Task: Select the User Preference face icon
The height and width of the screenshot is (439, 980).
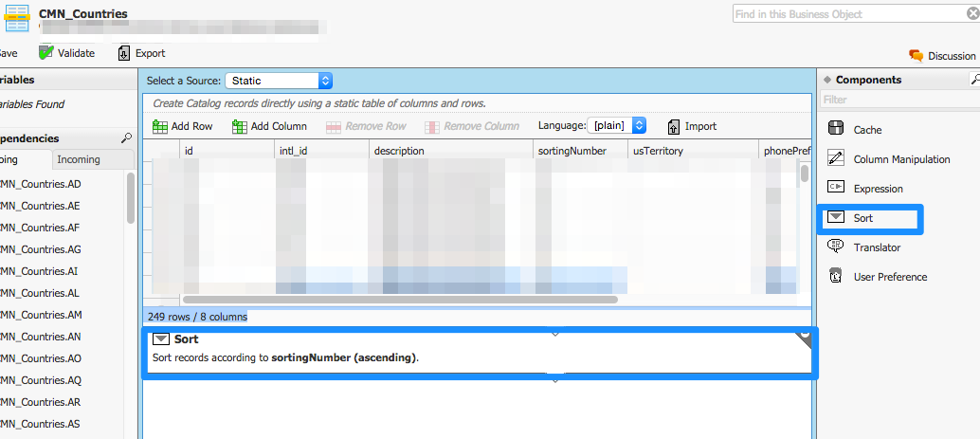Action: pos(835,276)
